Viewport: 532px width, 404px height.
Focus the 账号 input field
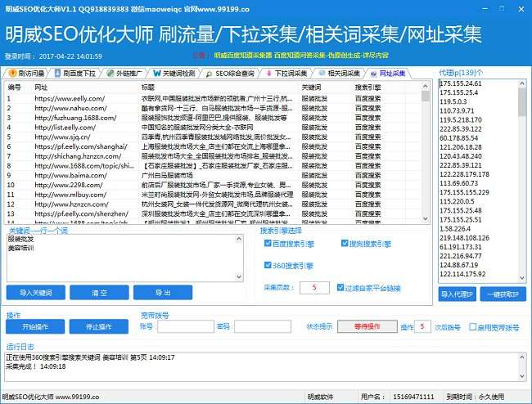(x=186, y=326)
